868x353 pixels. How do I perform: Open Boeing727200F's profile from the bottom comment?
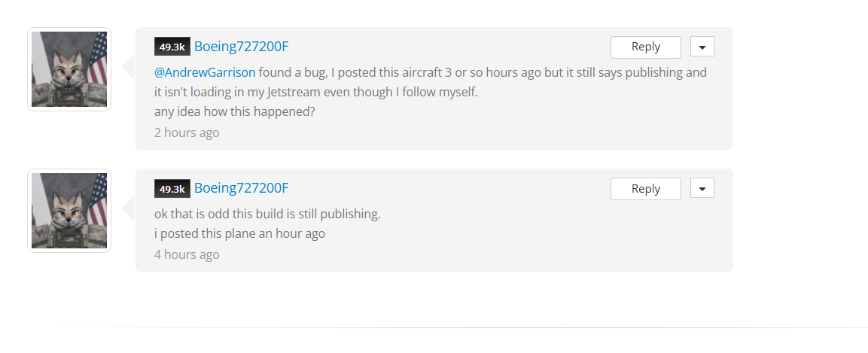(242, 188)
